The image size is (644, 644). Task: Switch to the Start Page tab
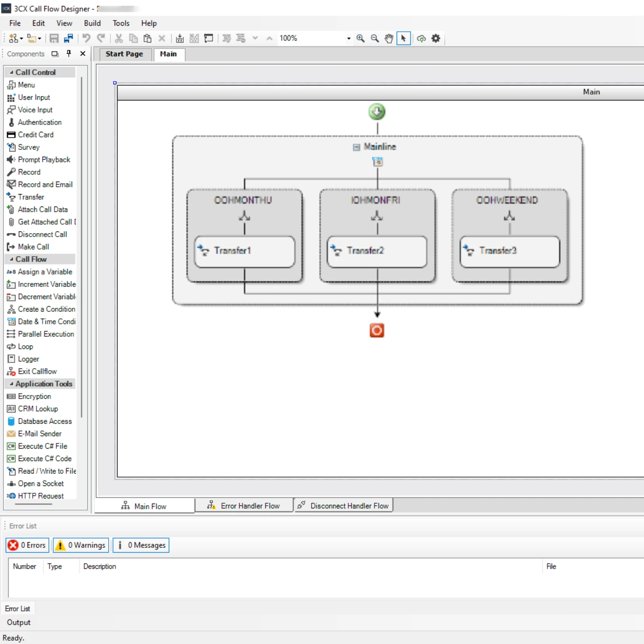(124, 54)
